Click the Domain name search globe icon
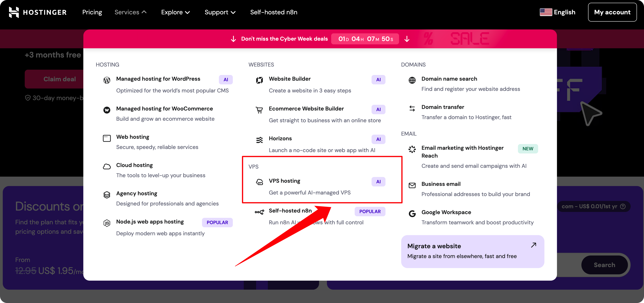The width and height of the screenshot is (644, 303). tap(412, 80)
